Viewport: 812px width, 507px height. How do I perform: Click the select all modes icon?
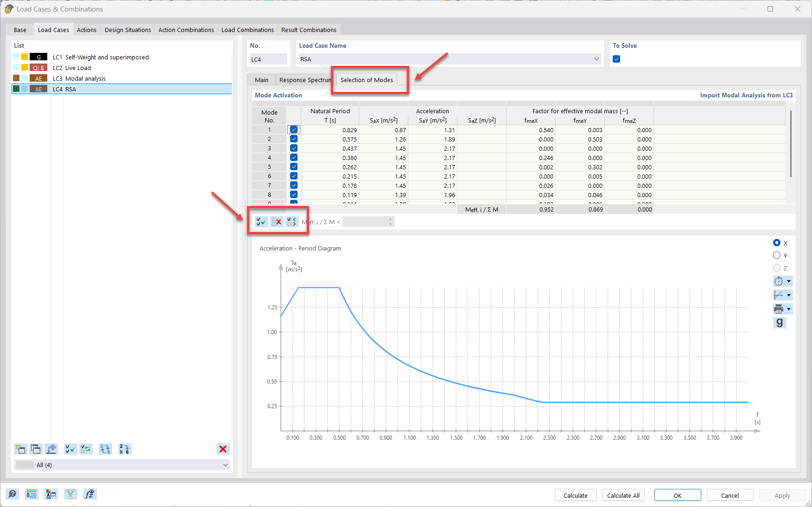[x=261, y=222]
